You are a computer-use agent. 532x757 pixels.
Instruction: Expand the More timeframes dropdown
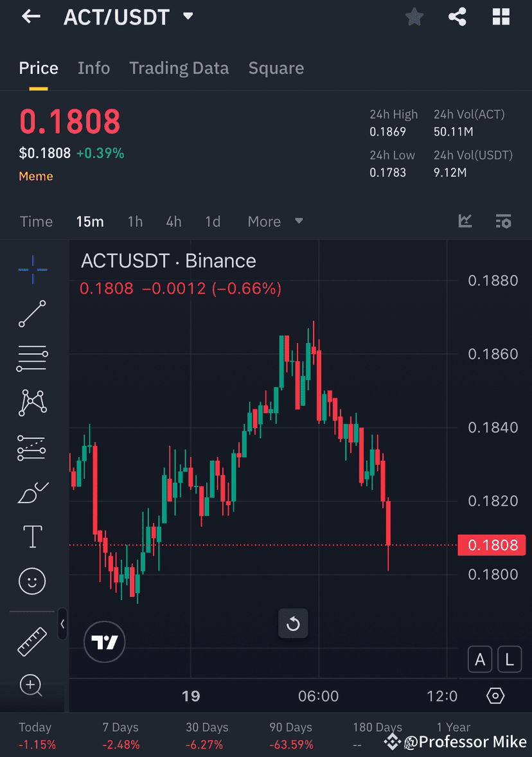pyautogui.click(x=273, y=221)
